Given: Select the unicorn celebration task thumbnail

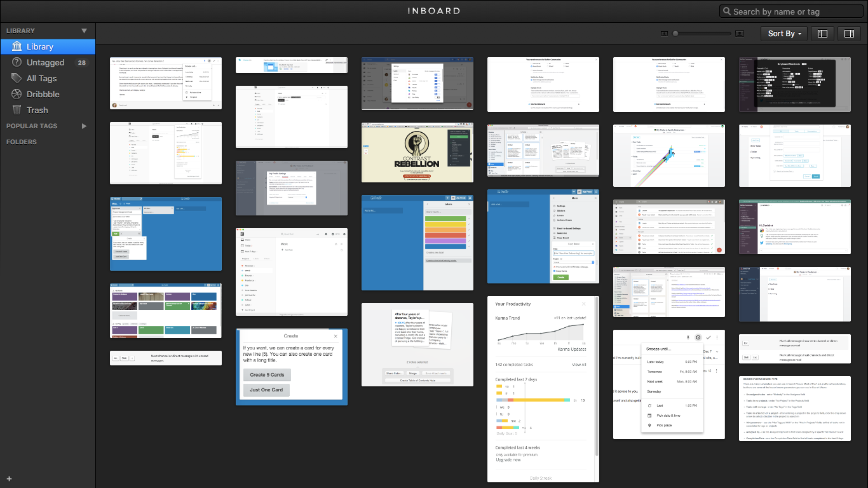Looking at the screenshot, I should (669, 155).
